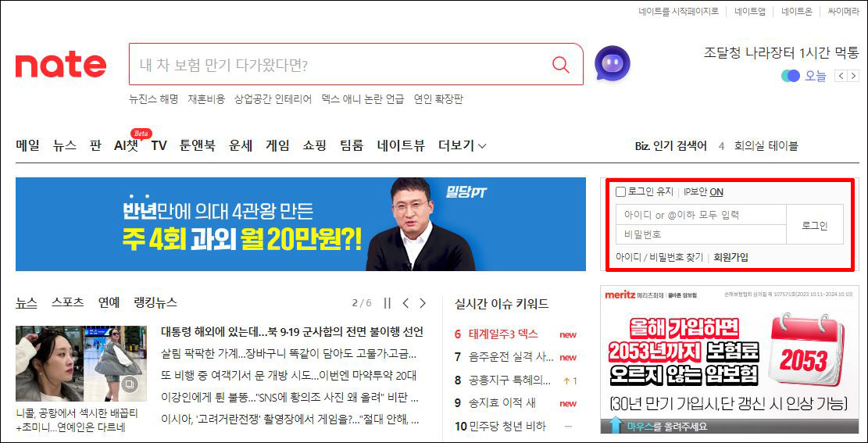This screenshot has width=868, height=443.
Task: Open headline 조달청 나라장터 1시간 먹통
Action: point(781,53)
